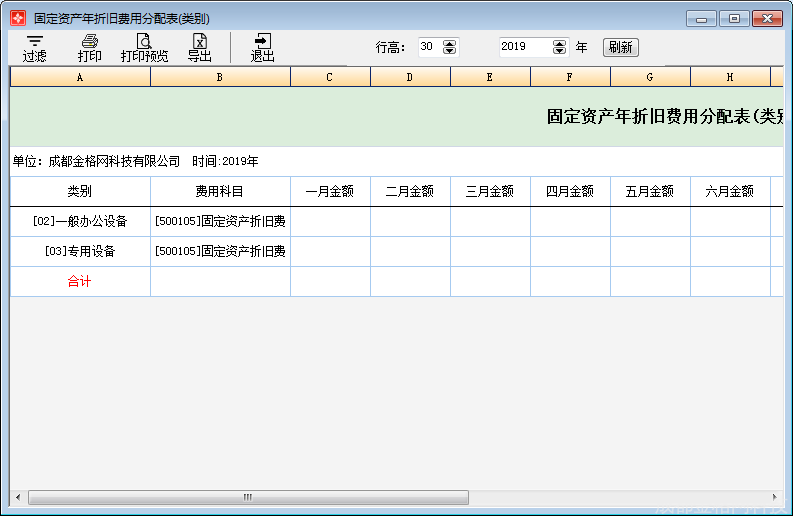Exit the report using 退出
Viewport: 793px width, 516px height.
tap(262, 48)
